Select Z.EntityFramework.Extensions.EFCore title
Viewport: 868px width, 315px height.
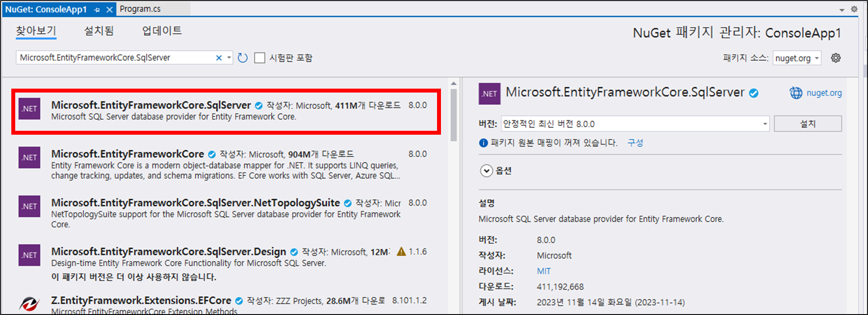(141, 301)
